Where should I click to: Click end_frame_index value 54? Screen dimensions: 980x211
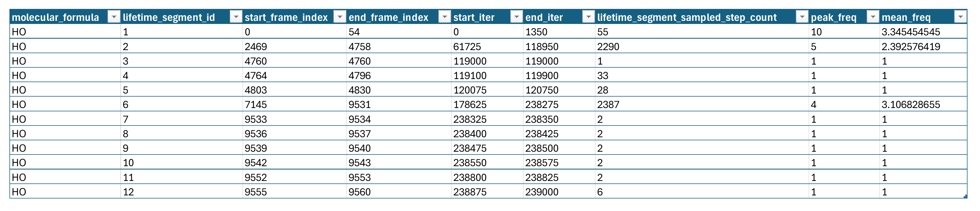(354, 32)
